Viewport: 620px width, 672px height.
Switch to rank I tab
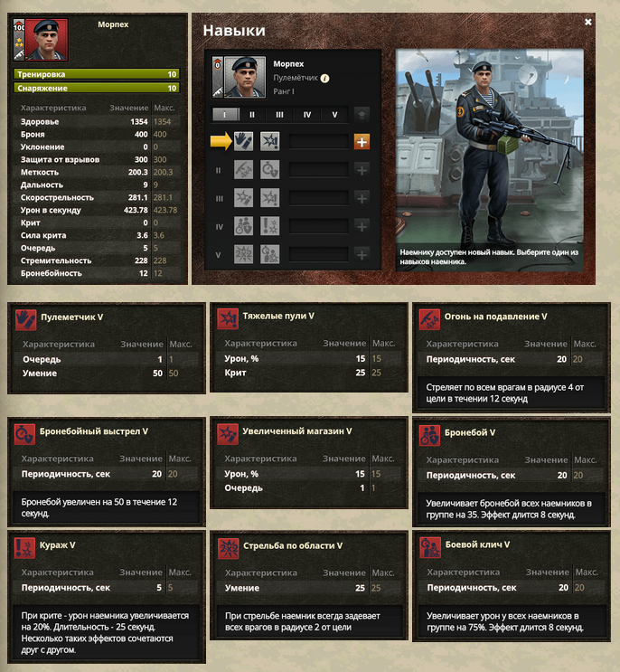225,115
